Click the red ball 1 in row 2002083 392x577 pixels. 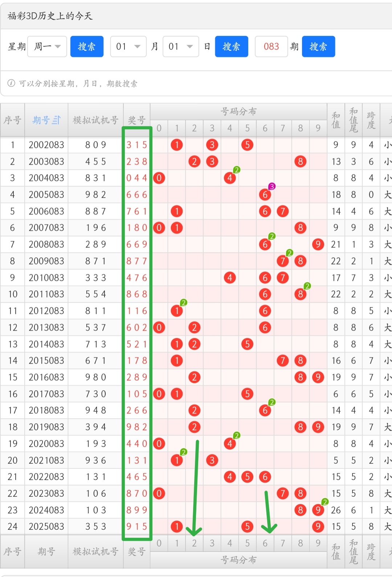(177, 145)
